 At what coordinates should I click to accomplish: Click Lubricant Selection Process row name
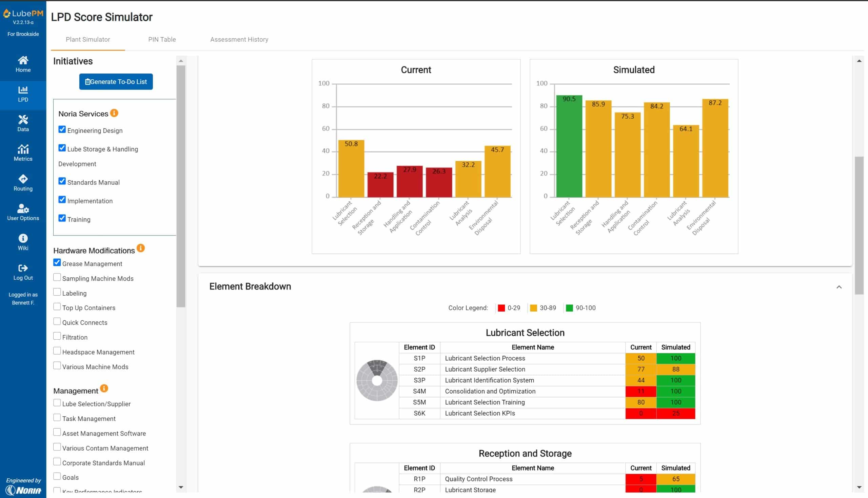click(x=485, y=358)
